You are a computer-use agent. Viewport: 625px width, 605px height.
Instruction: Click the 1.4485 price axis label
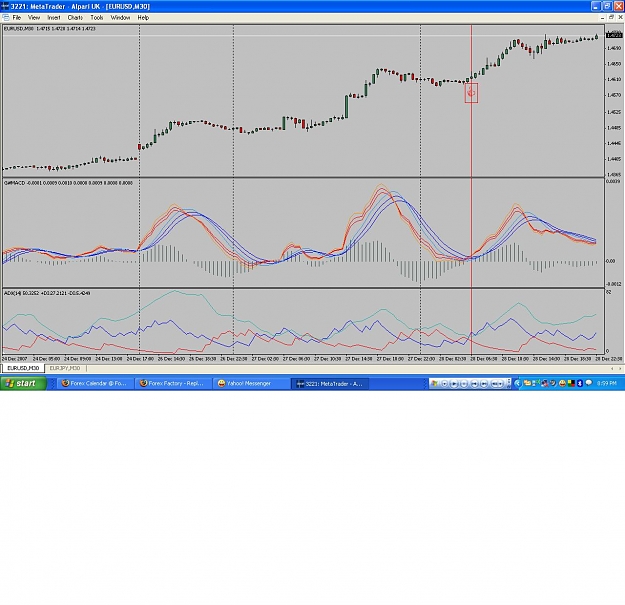click(614, 128)
